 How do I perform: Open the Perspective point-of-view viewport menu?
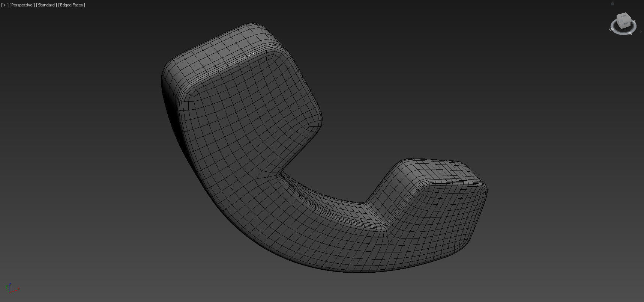(x=22, y=5)
